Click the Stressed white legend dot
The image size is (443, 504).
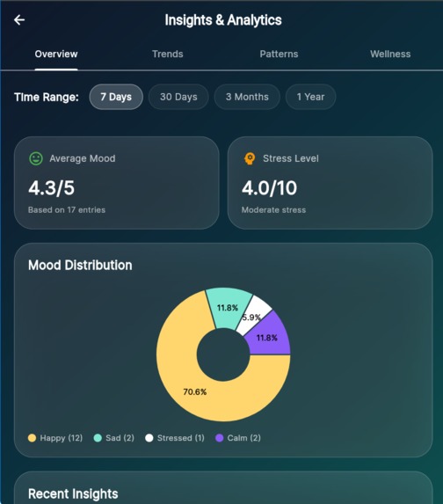pos(149,438)
